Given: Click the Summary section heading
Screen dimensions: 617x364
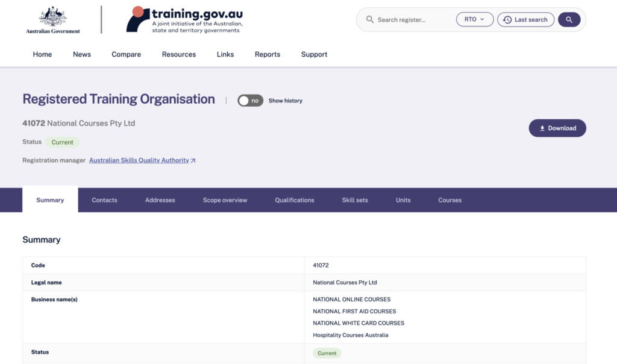Looking at the screenshot, I should coord(42,240).
